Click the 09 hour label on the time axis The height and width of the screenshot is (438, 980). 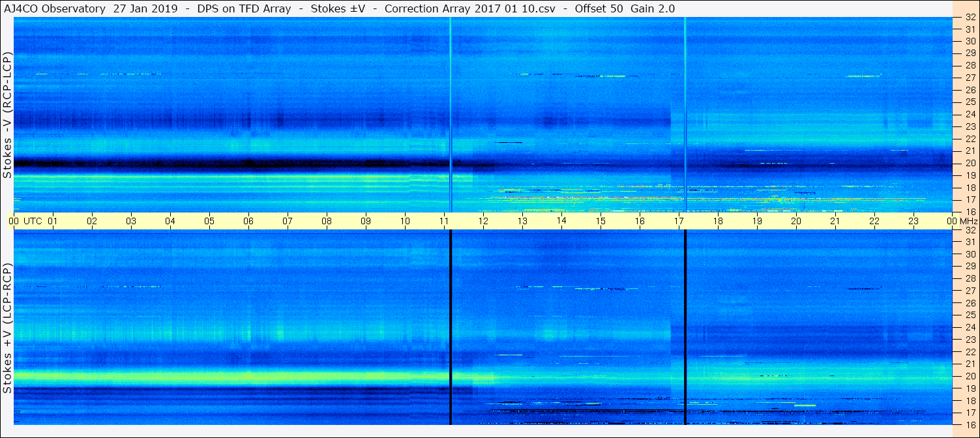tap(366, 221)
